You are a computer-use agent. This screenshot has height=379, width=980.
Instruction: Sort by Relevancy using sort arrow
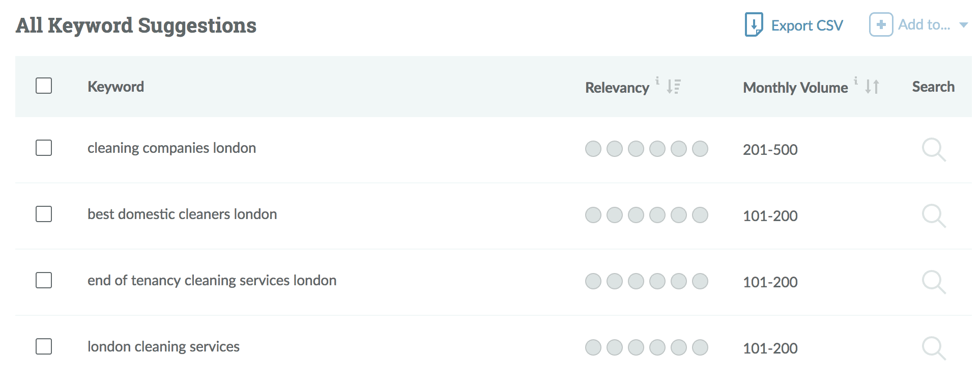tap(673, 87)
